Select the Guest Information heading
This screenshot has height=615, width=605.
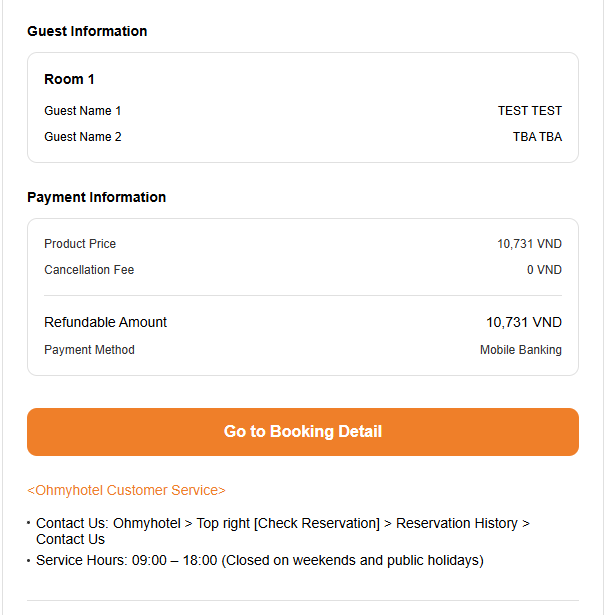pyautogui.click(x=87, y=31)
